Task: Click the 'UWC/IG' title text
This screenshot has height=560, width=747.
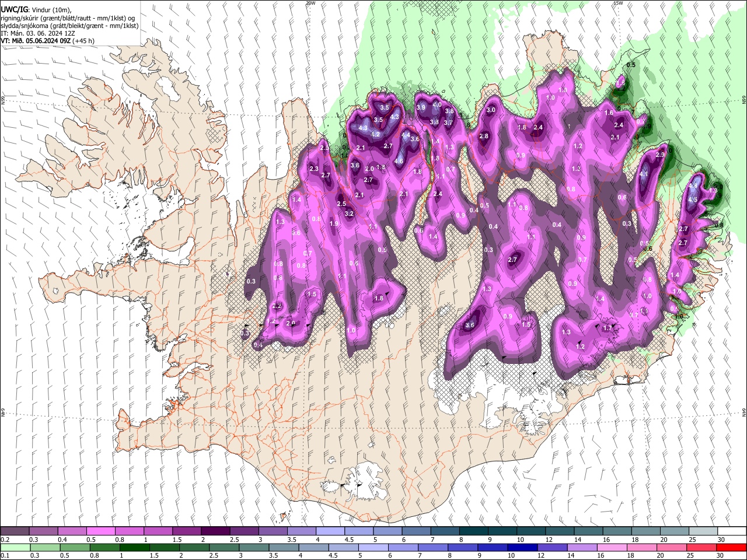Action: [14, 10]
